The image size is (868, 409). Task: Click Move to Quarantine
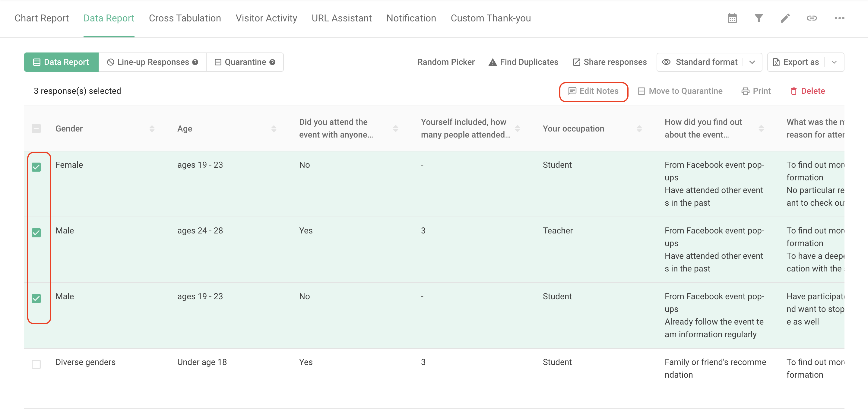click(680, 91)
